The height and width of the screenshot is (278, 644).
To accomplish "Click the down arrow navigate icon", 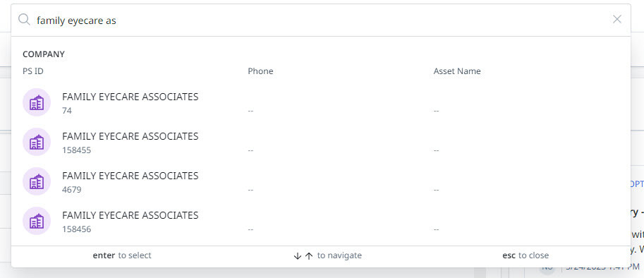I will [298, 256].
